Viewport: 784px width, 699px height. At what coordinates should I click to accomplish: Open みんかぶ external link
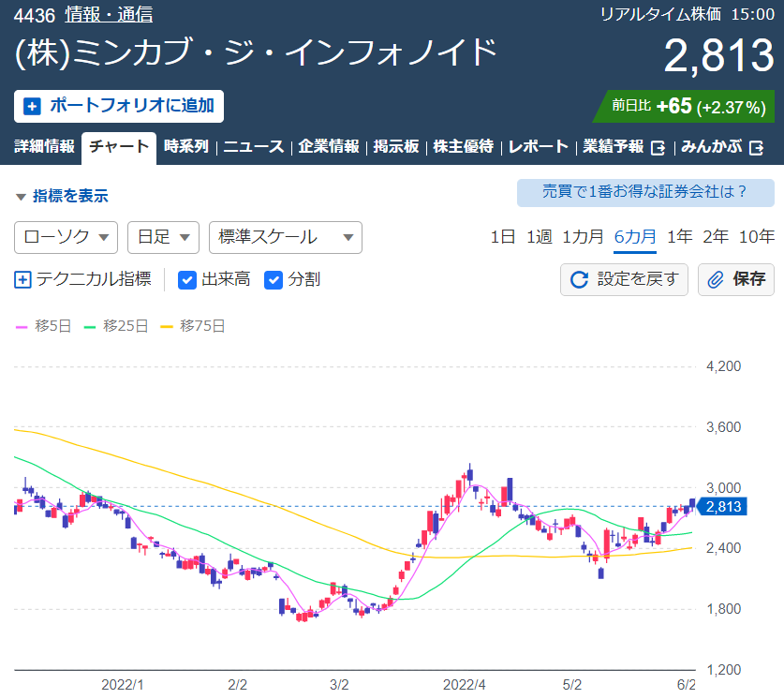(722, 146)
